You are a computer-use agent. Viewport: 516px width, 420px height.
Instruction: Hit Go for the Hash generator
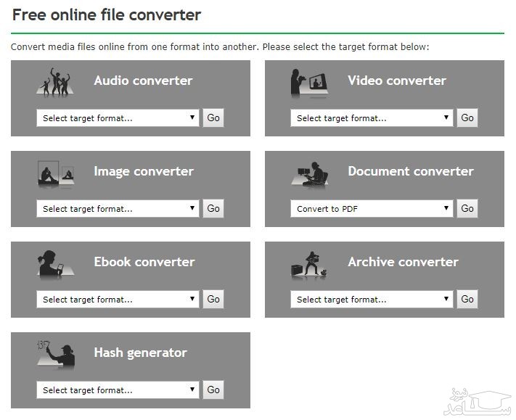coord(213,390)
